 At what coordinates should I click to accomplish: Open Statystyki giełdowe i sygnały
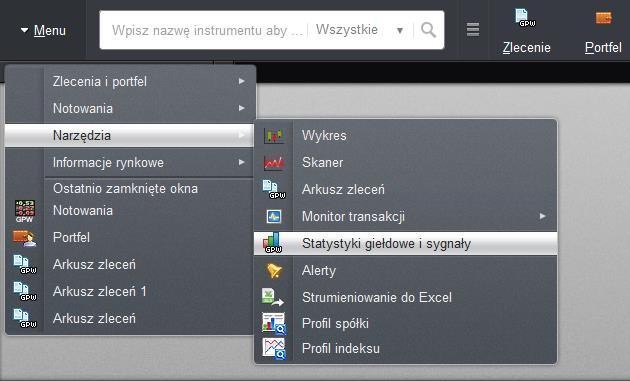(406, 244)
